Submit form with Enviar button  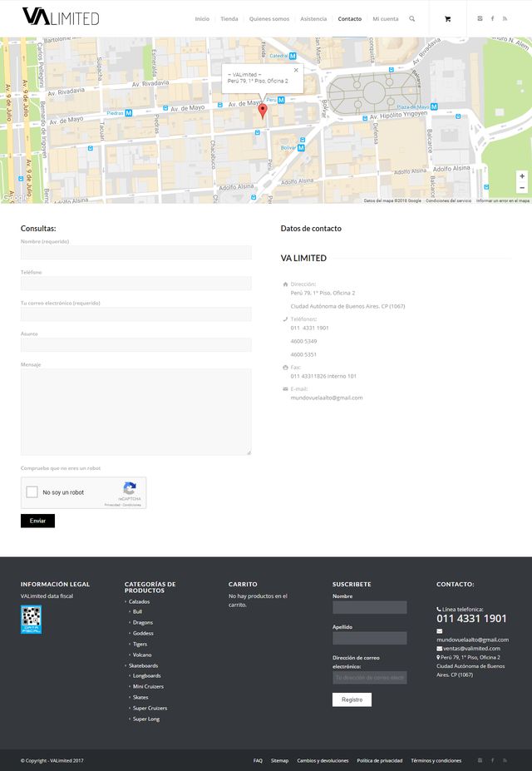tap(38, 521)
